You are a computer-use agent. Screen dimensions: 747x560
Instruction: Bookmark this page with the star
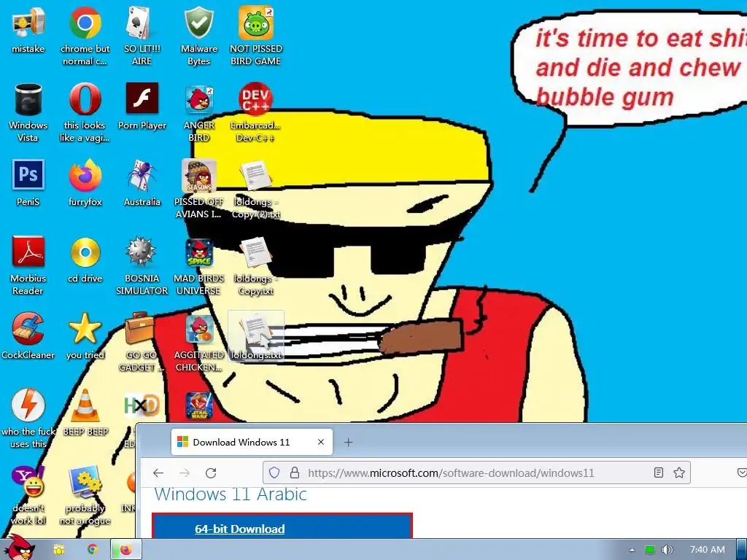(679, 472)
